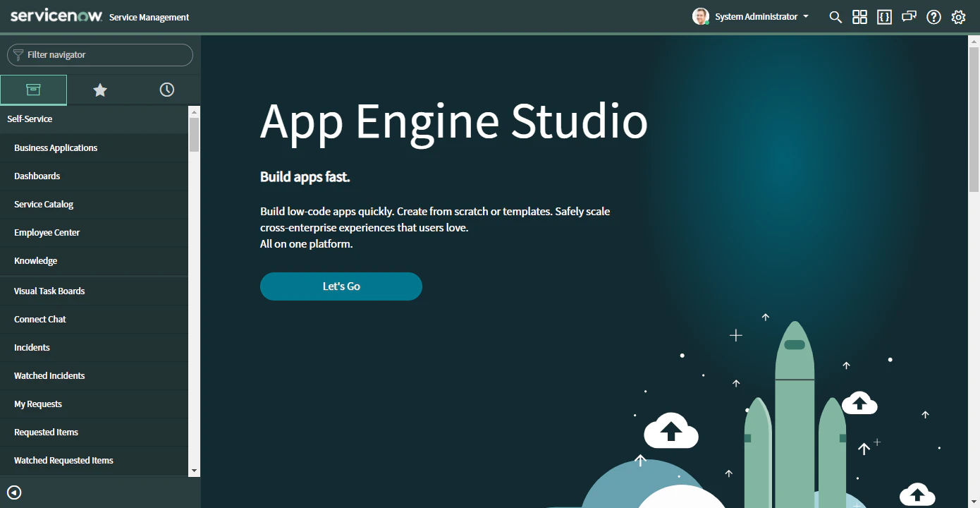Switch to the All Applications tab

34,90
